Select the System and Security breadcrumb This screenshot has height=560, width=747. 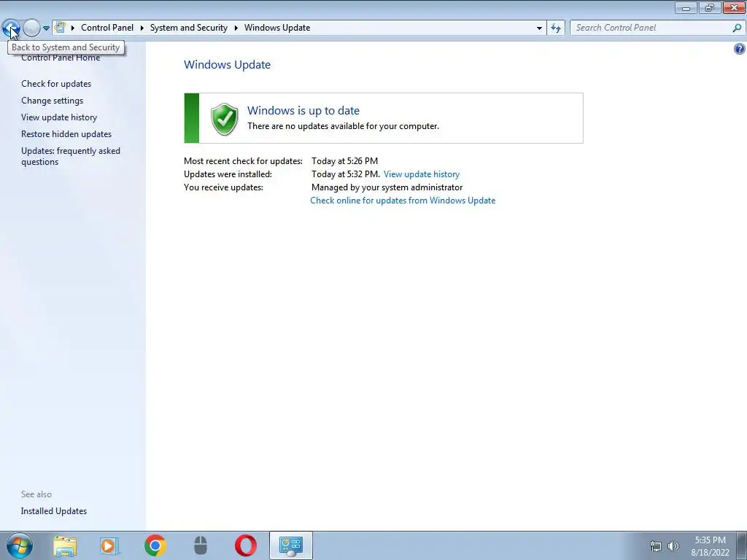pyautogui.click(x=189, y=28)
